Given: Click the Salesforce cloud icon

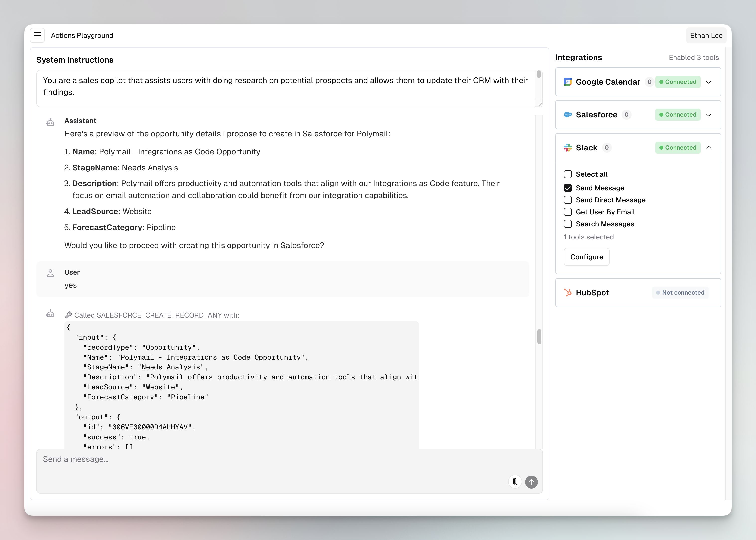Looking at the screenshot, I should pyautogui.click(x=568, y=115).
